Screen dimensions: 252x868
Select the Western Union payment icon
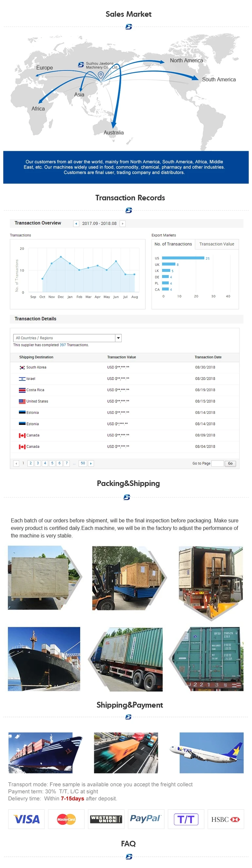106,819
